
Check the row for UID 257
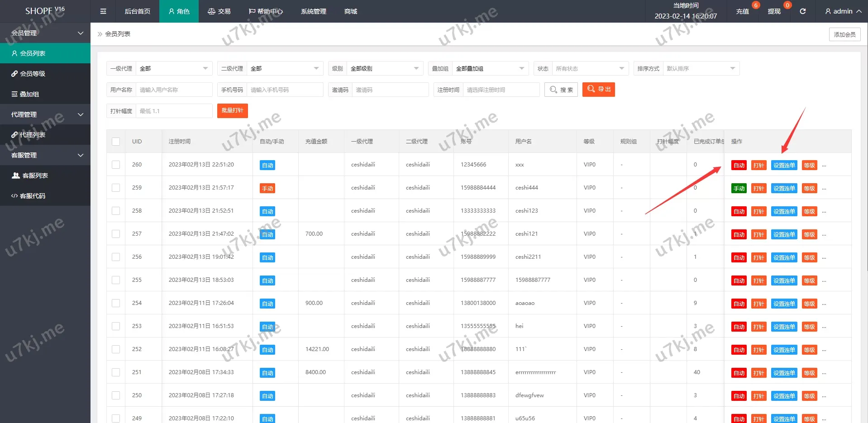click(x=116, y=234)
